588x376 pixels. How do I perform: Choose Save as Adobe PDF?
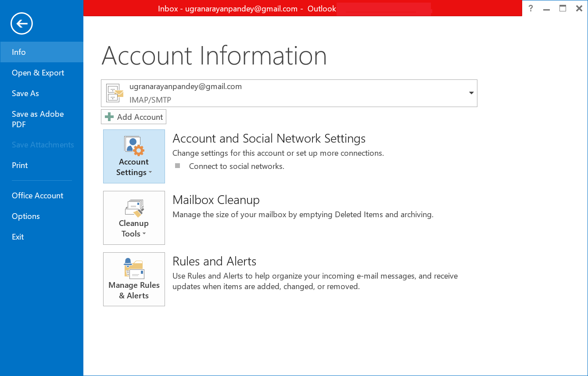[42, 119]
